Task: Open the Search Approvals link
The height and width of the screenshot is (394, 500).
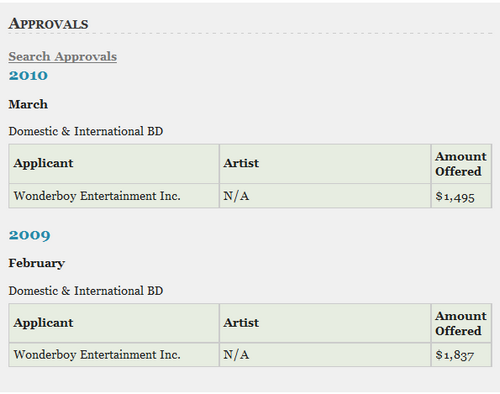Action: click(x=63, y=57)
